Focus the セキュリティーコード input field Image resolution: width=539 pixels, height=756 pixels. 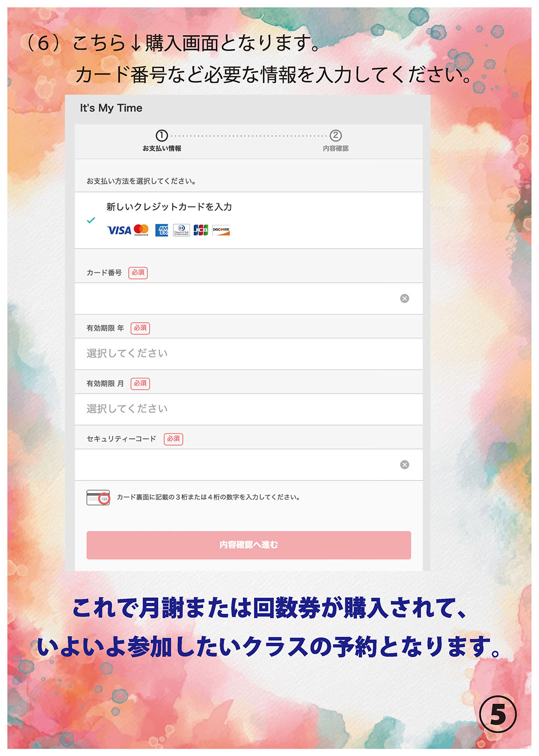[x=249, y=465]
